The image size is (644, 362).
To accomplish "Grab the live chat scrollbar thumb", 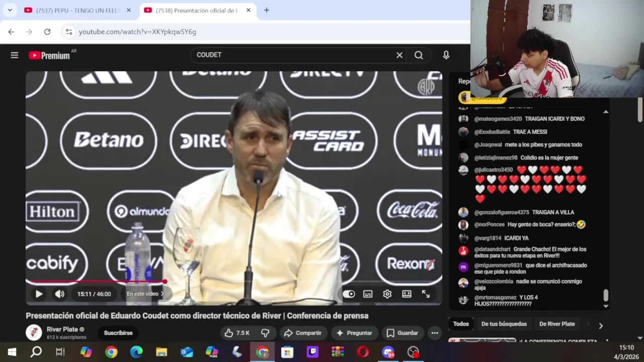I will coord(606,296).
